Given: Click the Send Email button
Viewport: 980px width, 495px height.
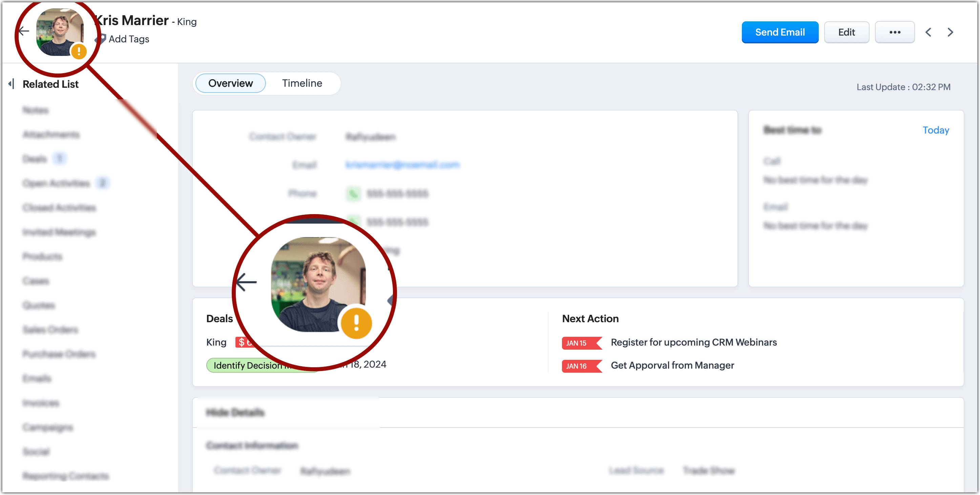Looking at the screenshot, I should (x=779, y=32).
